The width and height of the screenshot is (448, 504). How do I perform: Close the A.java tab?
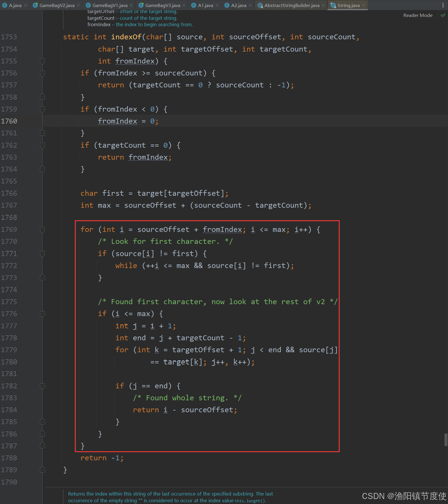[26, 5]
